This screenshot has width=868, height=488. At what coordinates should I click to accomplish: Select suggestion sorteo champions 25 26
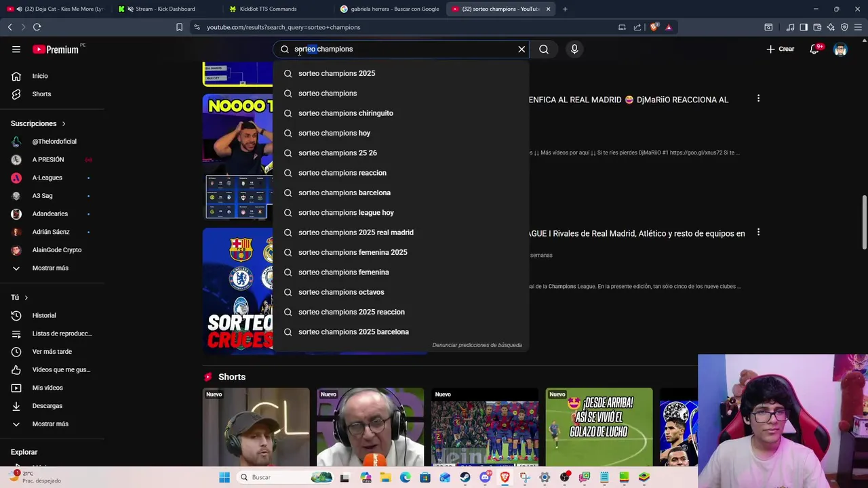(x=400, y=152)
